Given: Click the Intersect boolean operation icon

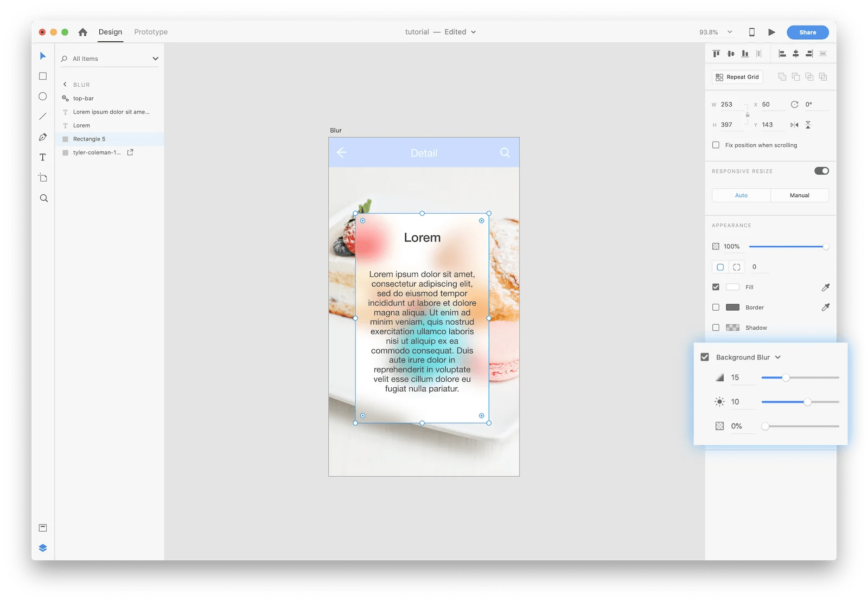Looking at the screenshot, I should [x=809, y=77].
